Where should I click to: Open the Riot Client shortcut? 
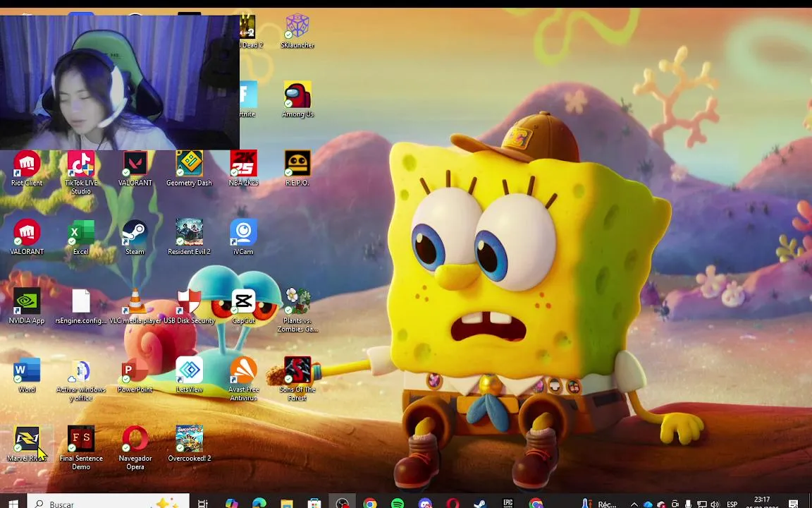click(27, 169)
